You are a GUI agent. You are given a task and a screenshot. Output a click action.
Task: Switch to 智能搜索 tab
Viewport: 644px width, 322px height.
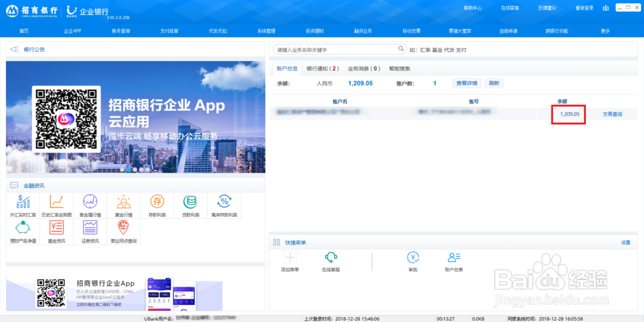(399, 69)
